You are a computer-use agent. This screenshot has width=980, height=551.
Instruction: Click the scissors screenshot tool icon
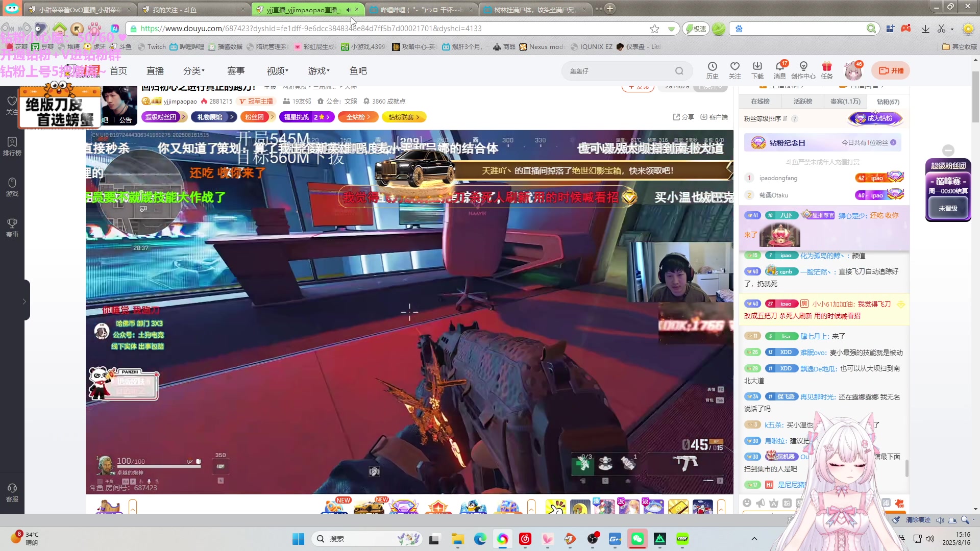click(x=941, y=29)
